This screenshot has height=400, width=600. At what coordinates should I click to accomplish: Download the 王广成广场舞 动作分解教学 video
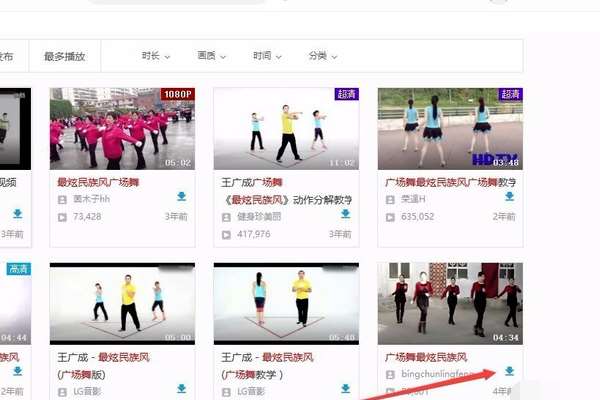pyautogui.click(x=346, y=214)
